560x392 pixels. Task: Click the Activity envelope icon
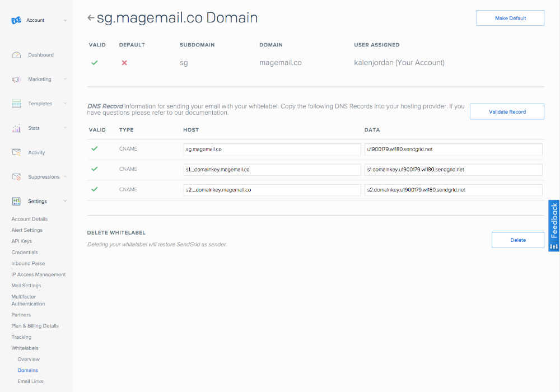tap(16, 152)
